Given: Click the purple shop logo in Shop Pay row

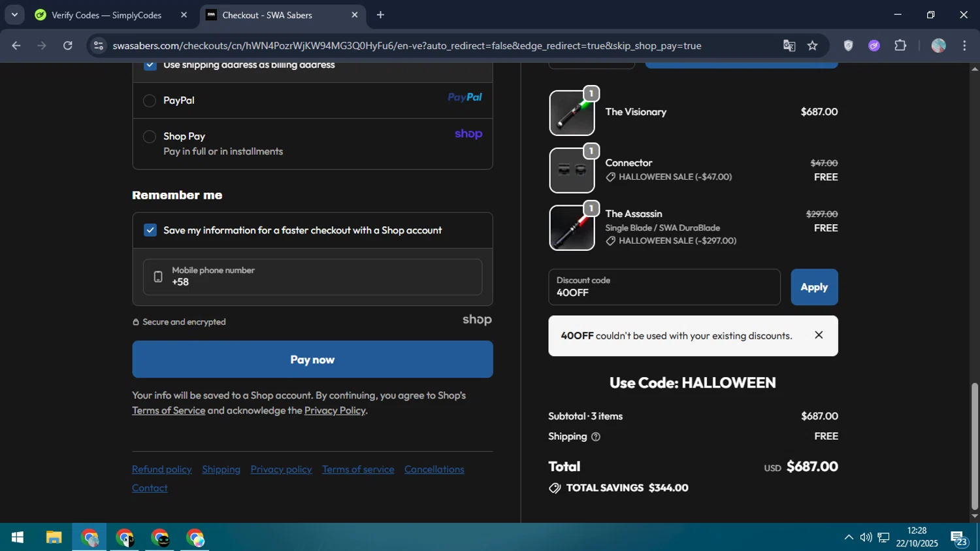Looking at the screenshot, I should click(468, 134).
